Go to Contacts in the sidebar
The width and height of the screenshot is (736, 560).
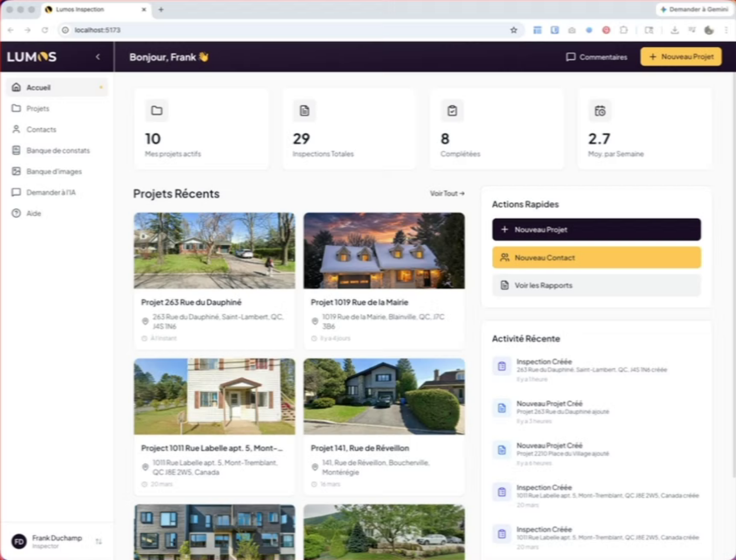[x=41, y=130]
